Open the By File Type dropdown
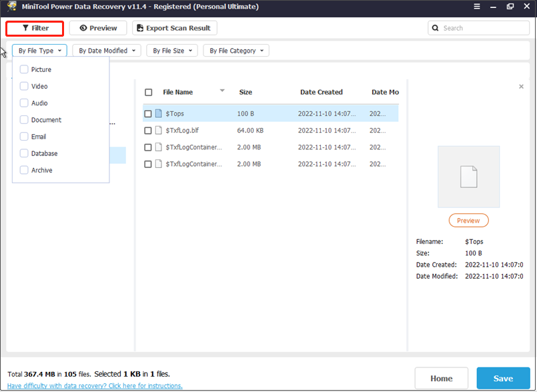This screenshot has height=392, width=537. click(x=40, y=51)
